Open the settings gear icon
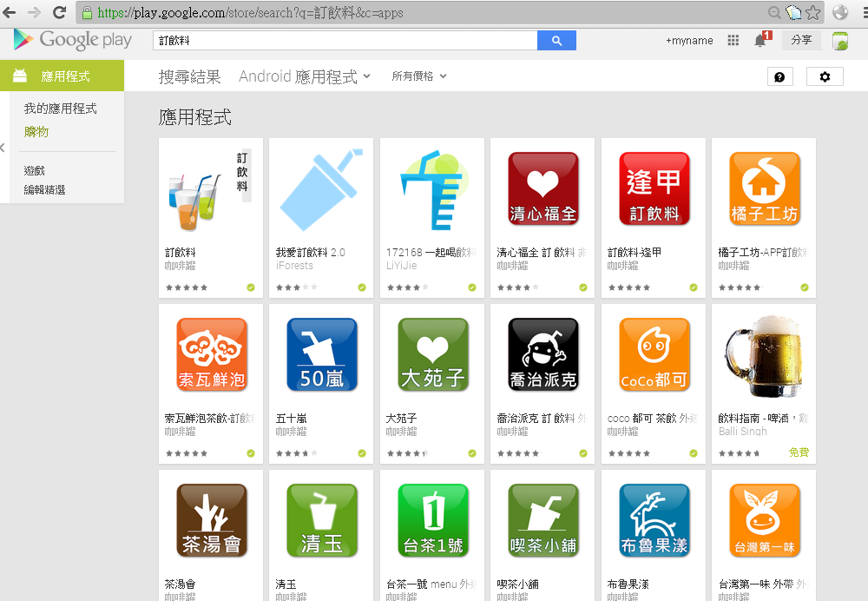This screenshot has width=868, height=601. [825, 76]
